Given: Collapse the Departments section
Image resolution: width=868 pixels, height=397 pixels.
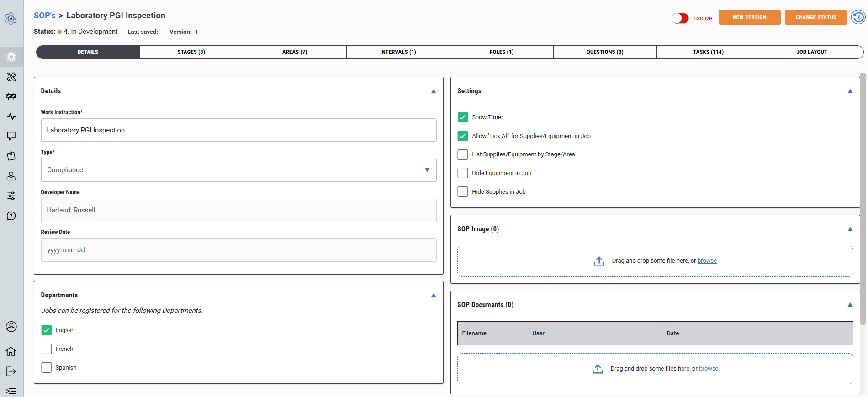Looking at the screenshot, I should tap(433, 296).
